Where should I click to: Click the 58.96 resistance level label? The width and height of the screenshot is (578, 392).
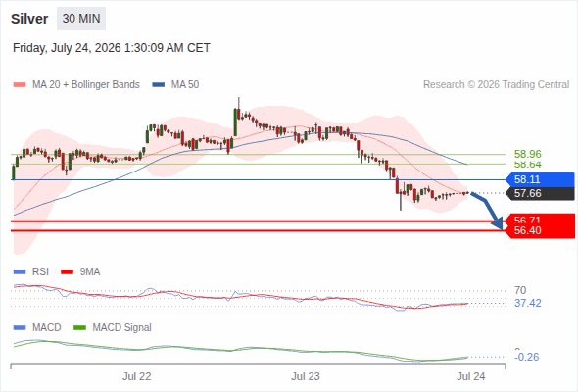tap(527, 154)
